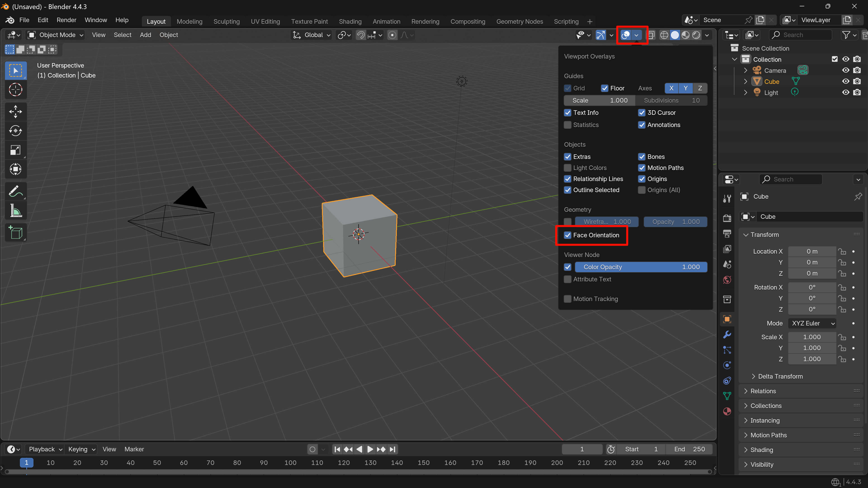Activate the Transform tool

click(x=16, y=169)
